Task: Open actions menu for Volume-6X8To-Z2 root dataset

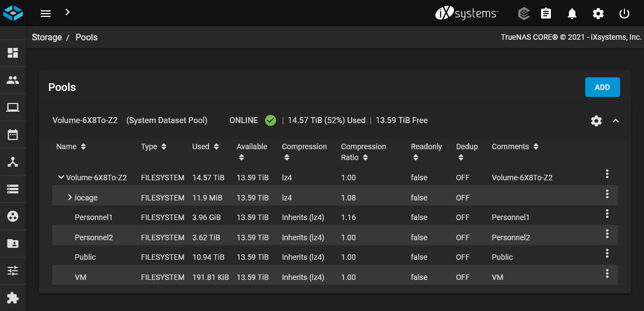Action: pos(607,174)
